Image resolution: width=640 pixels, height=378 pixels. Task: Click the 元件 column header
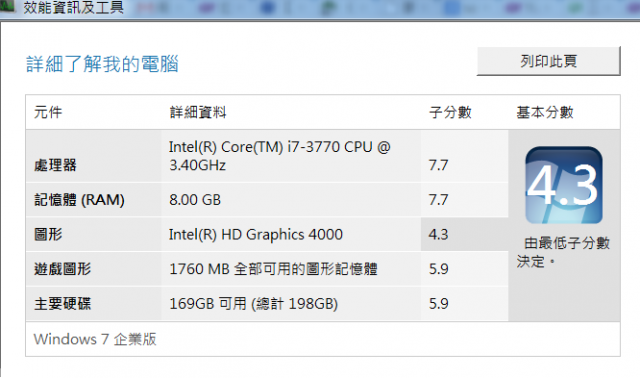(48, 112)
